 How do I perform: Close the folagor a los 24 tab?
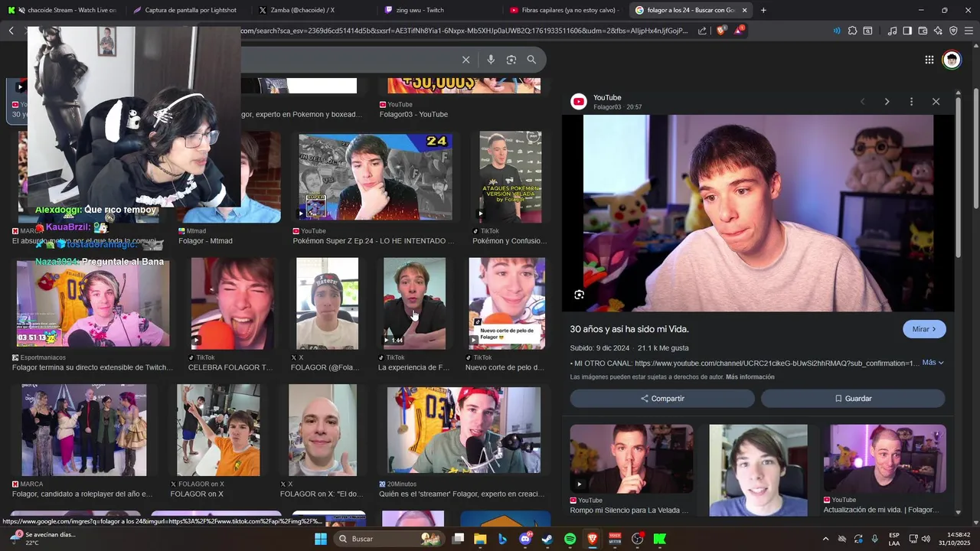(744, 10)
